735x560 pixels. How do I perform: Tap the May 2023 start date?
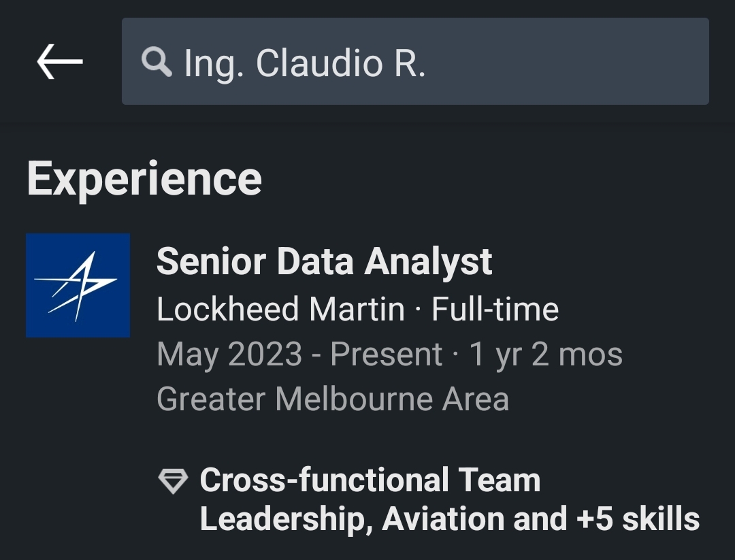(229, 355)
